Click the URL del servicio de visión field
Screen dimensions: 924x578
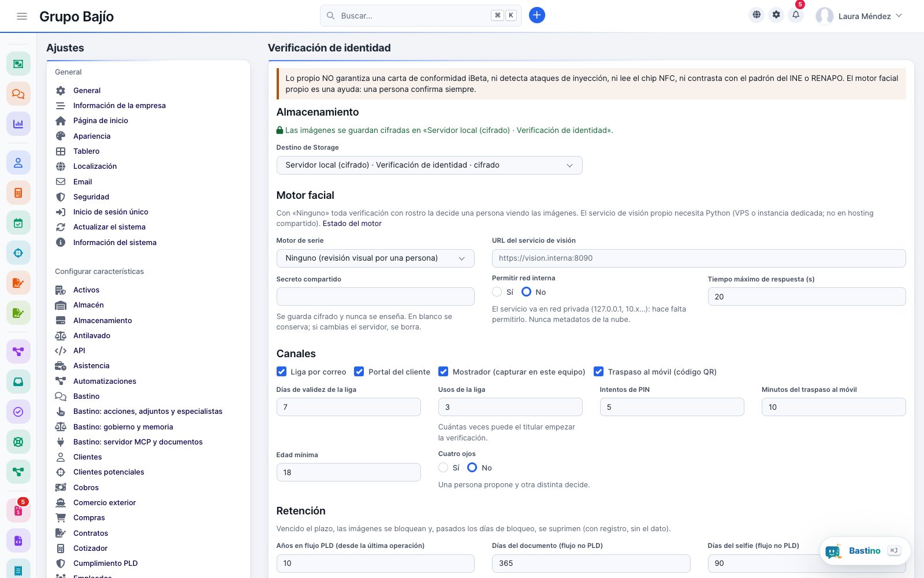point(699,258)
